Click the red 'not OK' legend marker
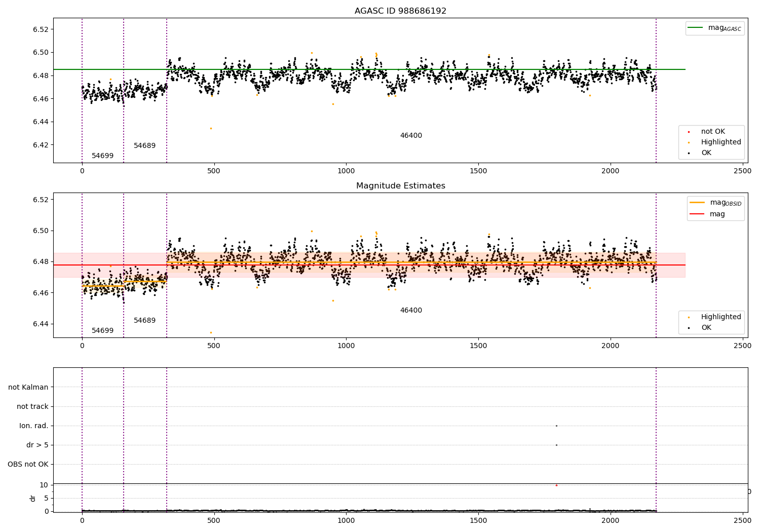Screen dimensions: 760x532 pyautogui.click(x=689, y=132)
